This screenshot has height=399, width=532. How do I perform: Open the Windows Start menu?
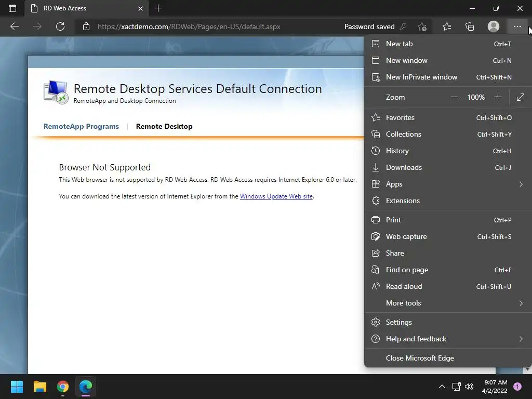tap(17, 387)
